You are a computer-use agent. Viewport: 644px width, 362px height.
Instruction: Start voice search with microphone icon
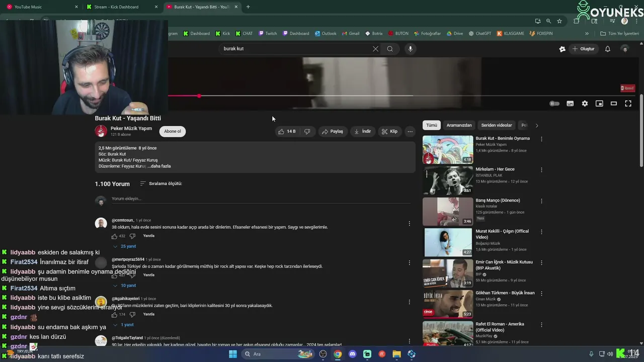click(411, 49)
